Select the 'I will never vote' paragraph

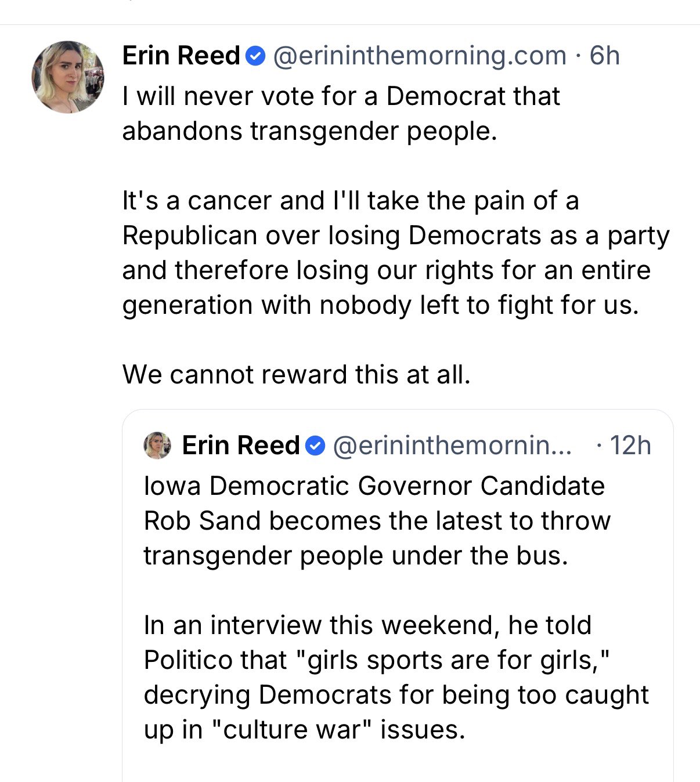click(341, 114)
